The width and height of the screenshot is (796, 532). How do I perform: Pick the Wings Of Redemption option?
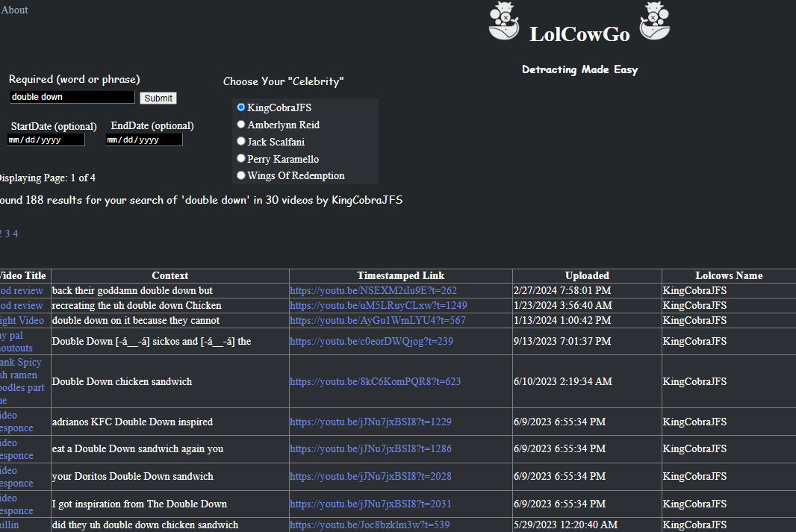coord(241,175)
